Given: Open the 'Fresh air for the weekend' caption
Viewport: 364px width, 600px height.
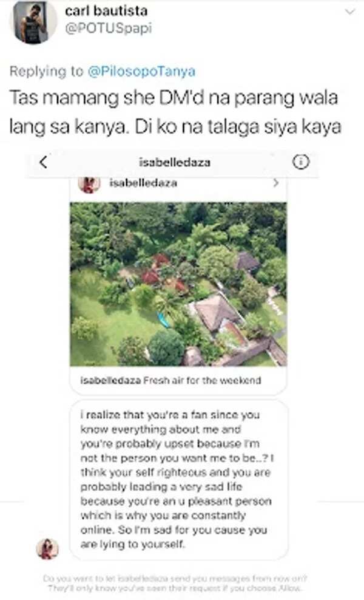Looking at the screenshot, I should [202, 380].
